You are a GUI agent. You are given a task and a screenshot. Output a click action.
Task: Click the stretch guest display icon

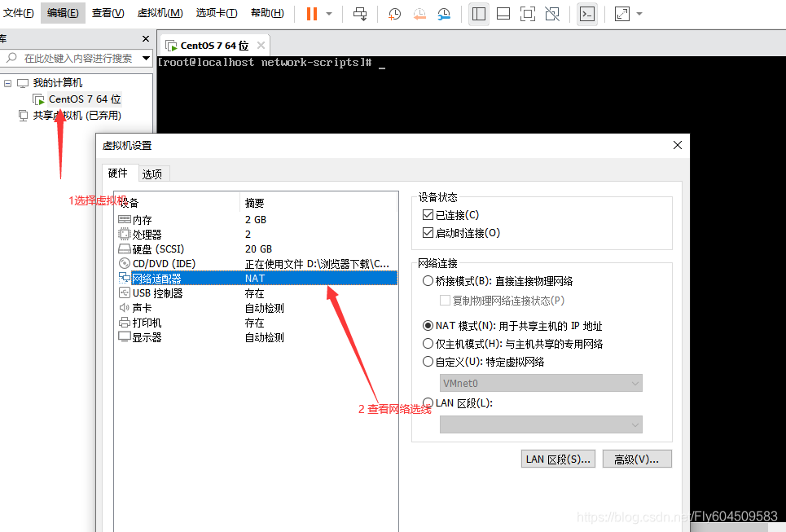coord(622,14)
